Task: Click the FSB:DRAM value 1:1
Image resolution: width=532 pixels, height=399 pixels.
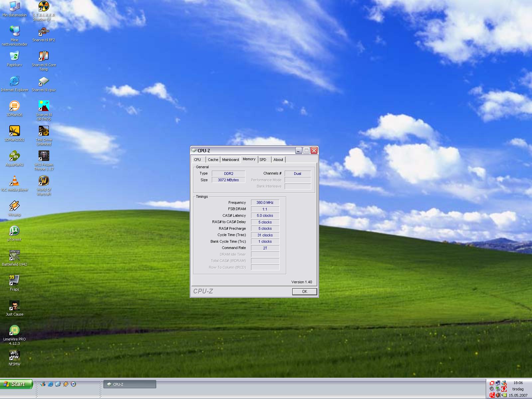Action: [265, 209]
